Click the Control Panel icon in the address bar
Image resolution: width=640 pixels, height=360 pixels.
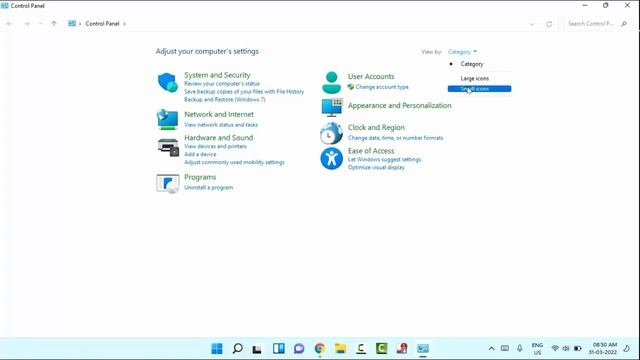click(72, 24)
